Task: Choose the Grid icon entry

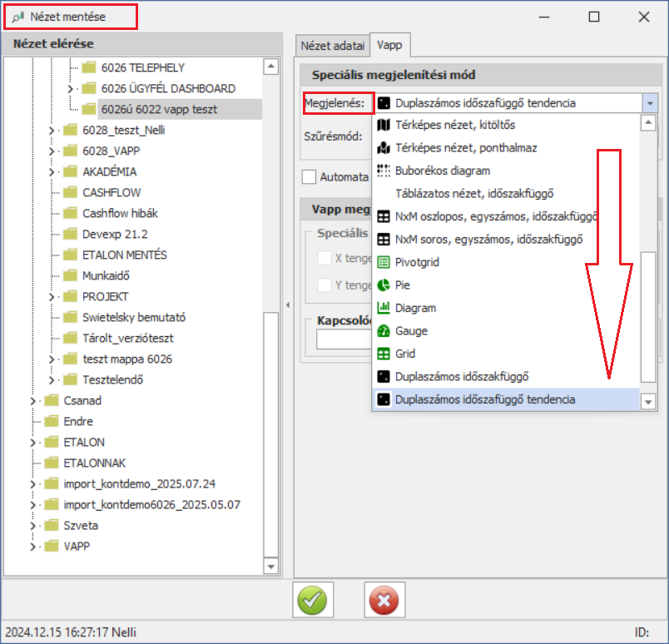Action: [384, 354]
